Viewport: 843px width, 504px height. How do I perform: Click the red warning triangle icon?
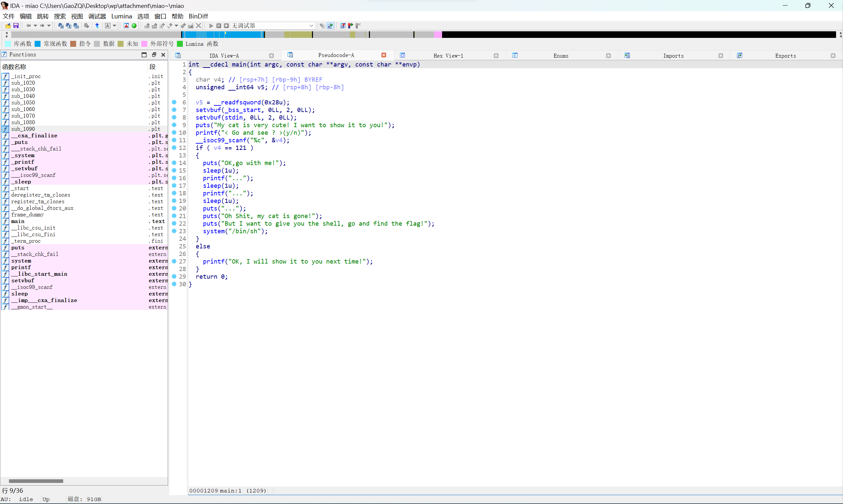(126, 26)
